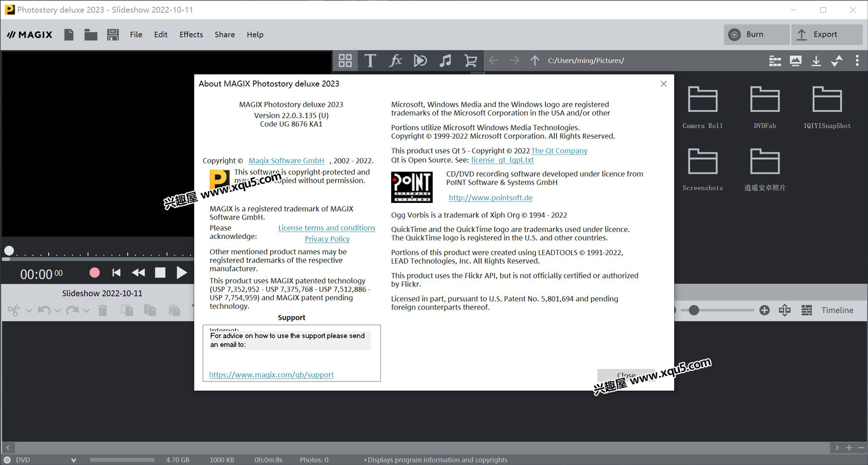
Task: Navigate back with left arrow
Action: 494,61
